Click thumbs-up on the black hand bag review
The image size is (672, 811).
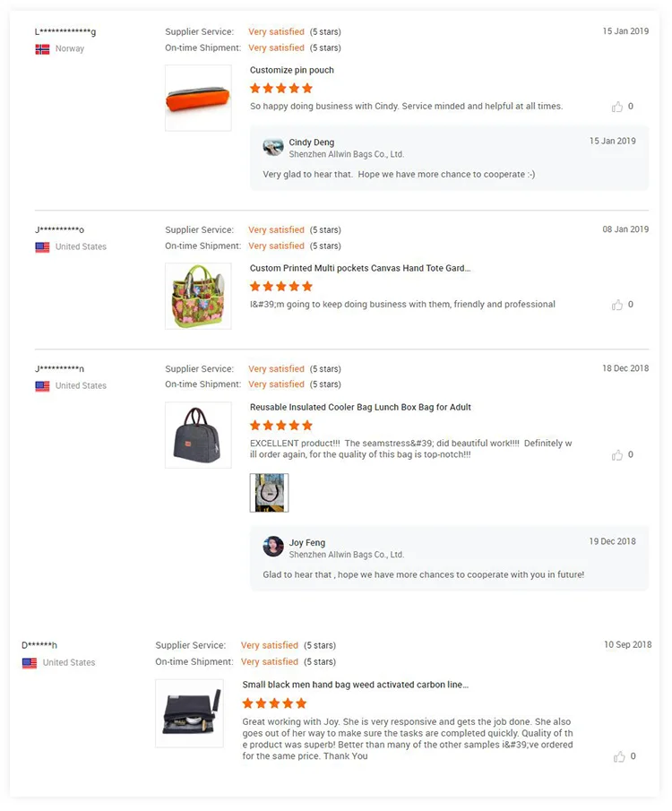(619, 756)
